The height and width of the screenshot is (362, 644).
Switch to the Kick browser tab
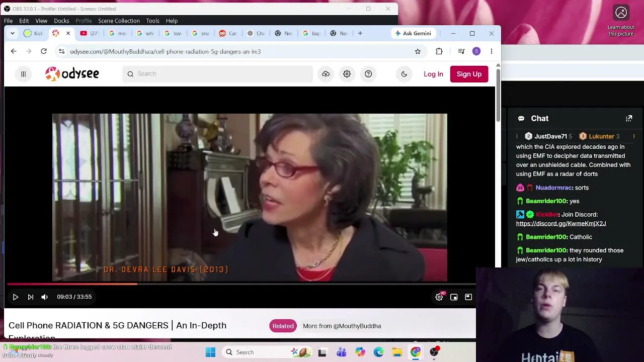tap(33, 33)
